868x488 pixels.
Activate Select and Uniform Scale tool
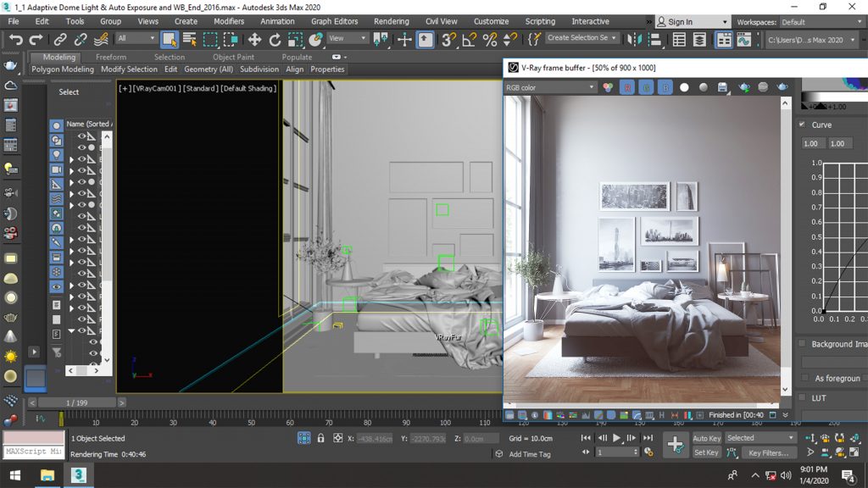point(295,39)
